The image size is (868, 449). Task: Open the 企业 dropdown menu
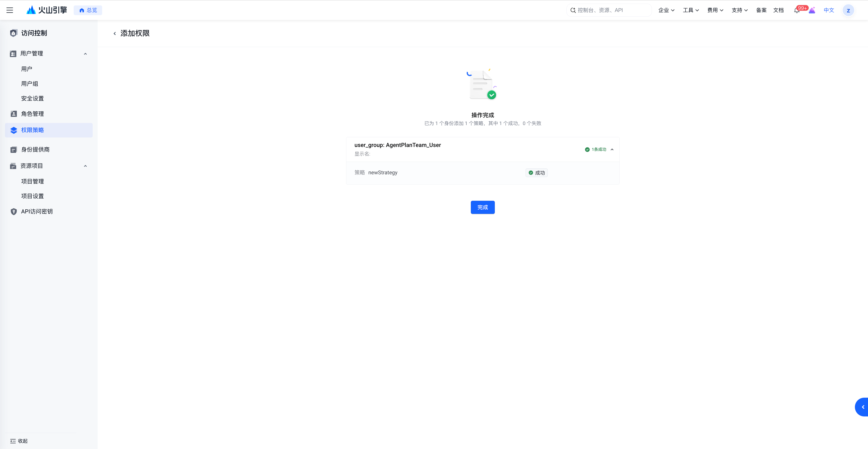[666, 10]
